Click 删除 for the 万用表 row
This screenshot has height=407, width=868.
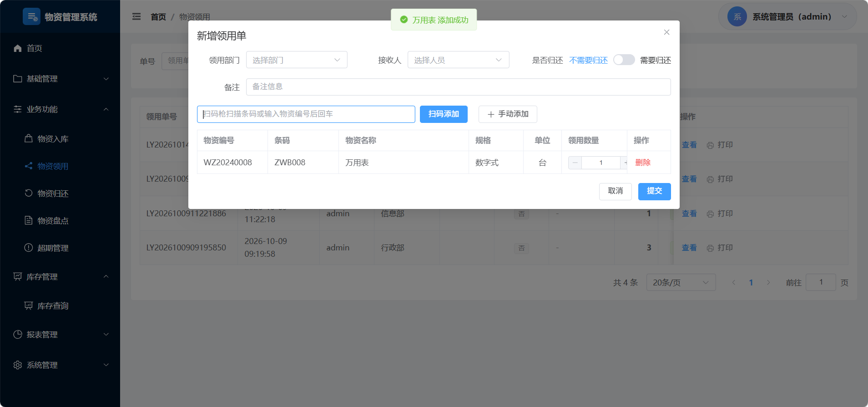[643, 163]
